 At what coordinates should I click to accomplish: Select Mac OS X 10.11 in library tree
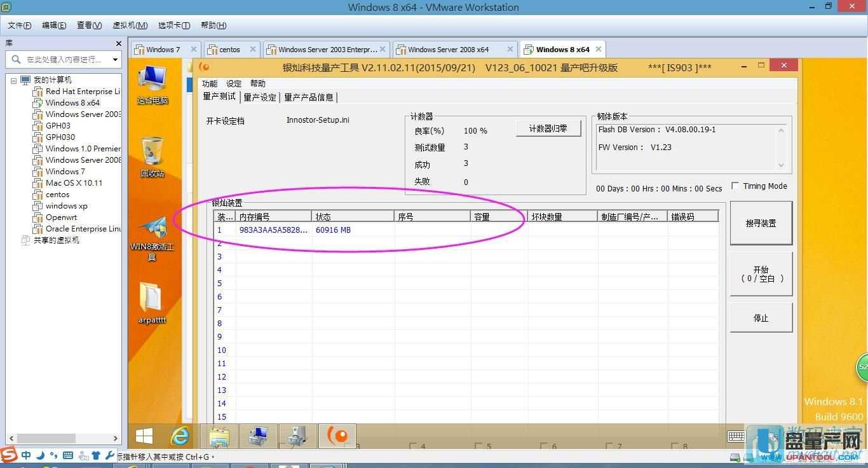pyautogui.click(x=74, y=183)
